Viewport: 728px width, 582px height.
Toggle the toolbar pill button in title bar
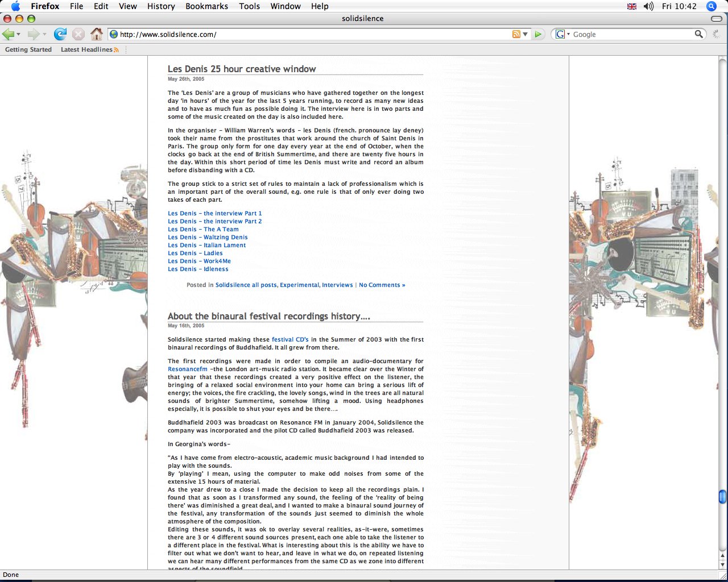pos(717,19)
